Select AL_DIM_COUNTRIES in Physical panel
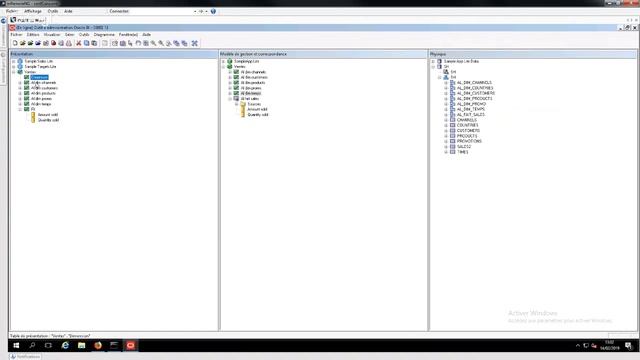 coord(475,88)
